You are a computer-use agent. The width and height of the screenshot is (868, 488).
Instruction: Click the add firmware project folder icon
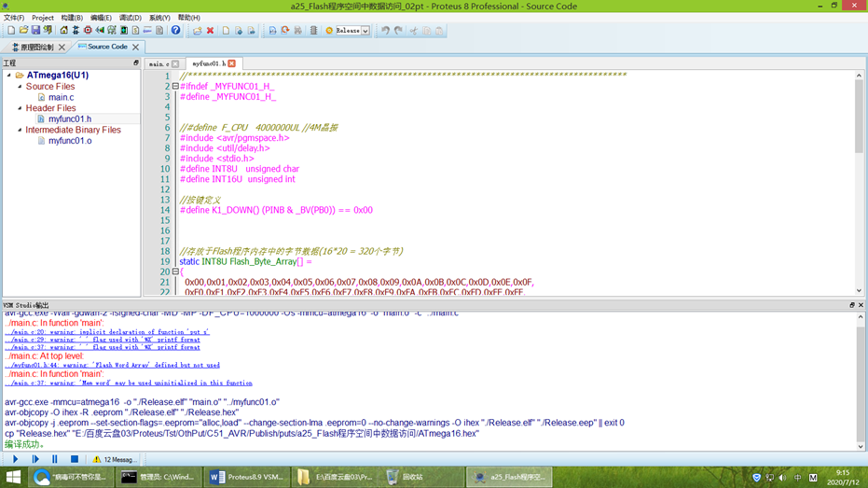click(197, 31)
